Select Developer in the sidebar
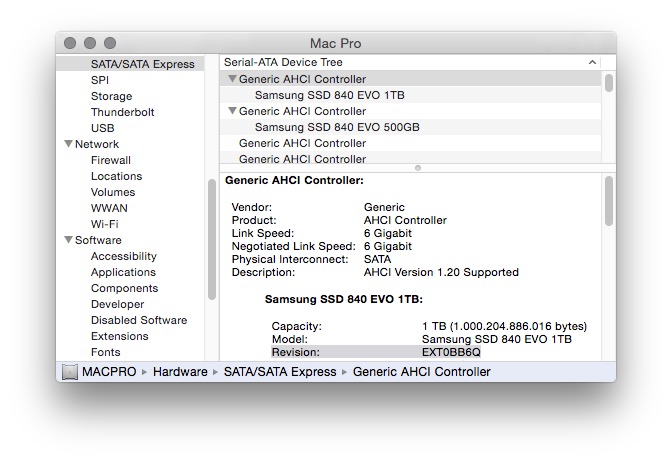Screen dimensions: 672x462 (117, 304)
